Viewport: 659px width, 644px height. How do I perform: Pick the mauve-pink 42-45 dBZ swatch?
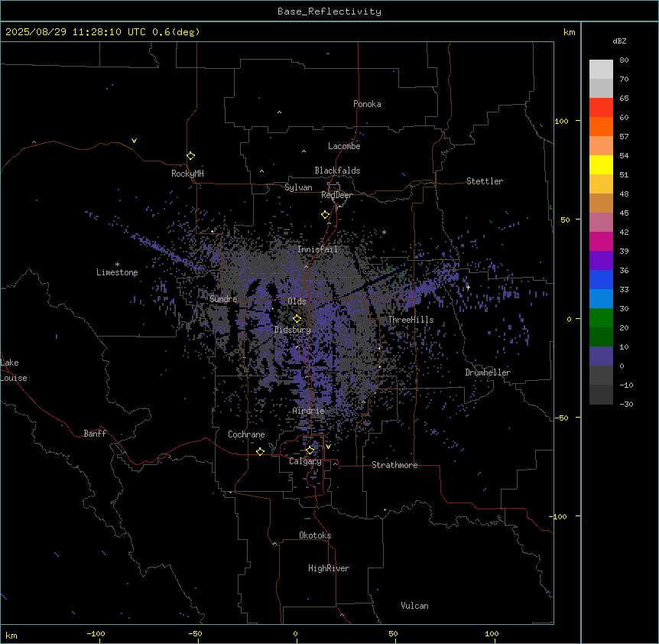(601, 223)
